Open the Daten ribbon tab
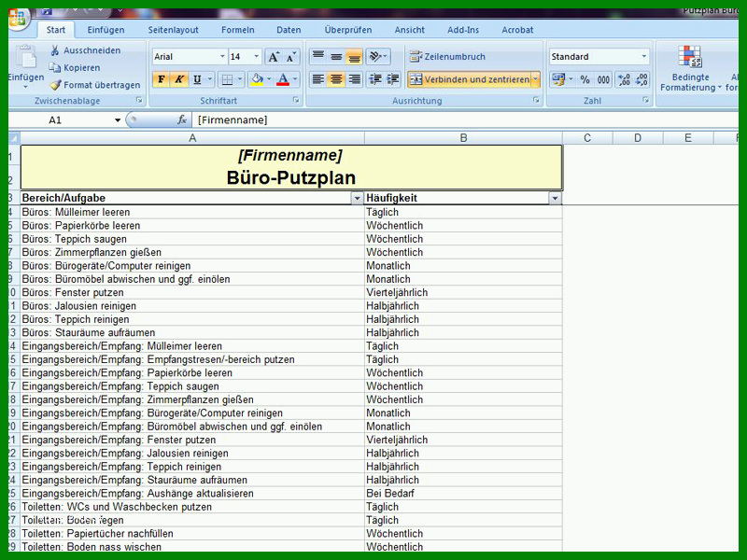 pos(289,30)
